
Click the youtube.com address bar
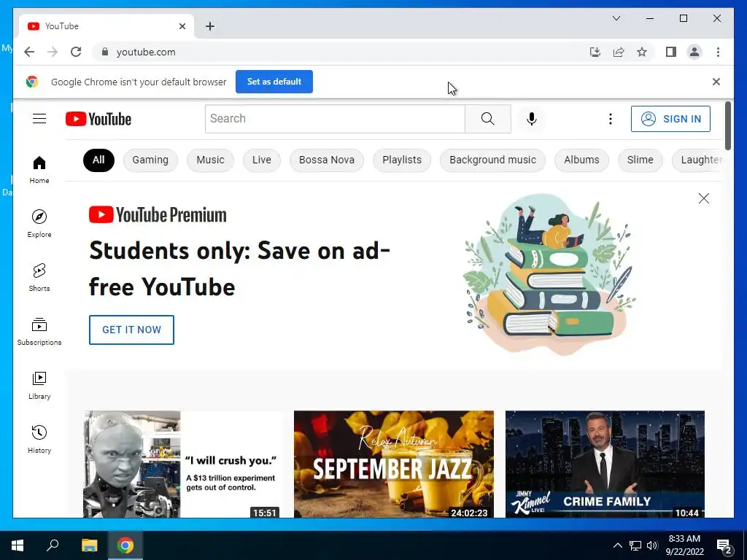pos(343,52)
